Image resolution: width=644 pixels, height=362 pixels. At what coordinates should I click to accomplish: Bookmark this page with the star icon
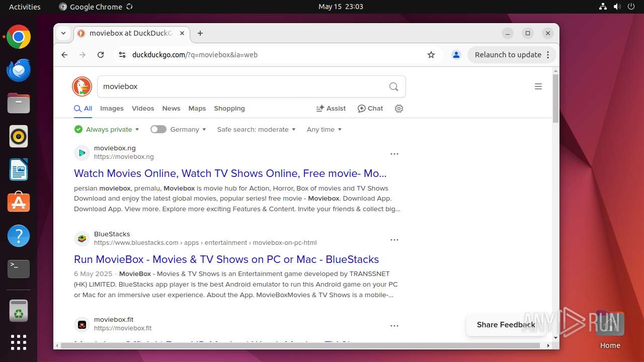[431, 55]
